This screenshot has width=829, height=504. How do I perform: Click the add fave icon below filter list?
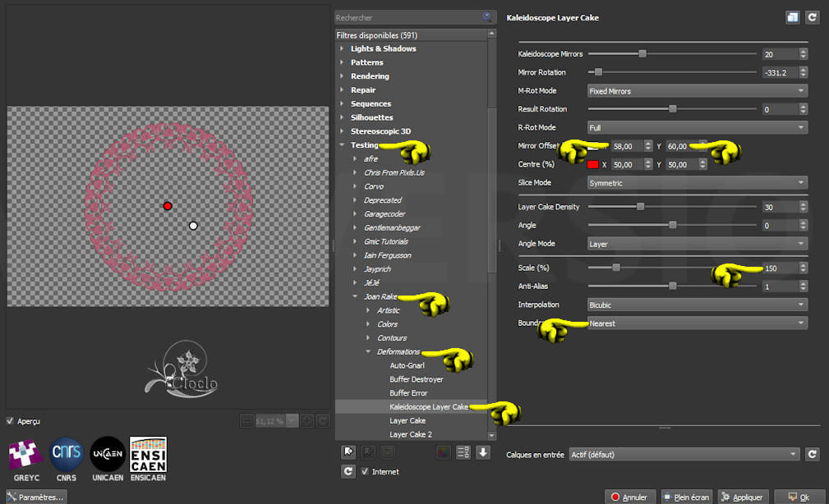click(348, 451)
